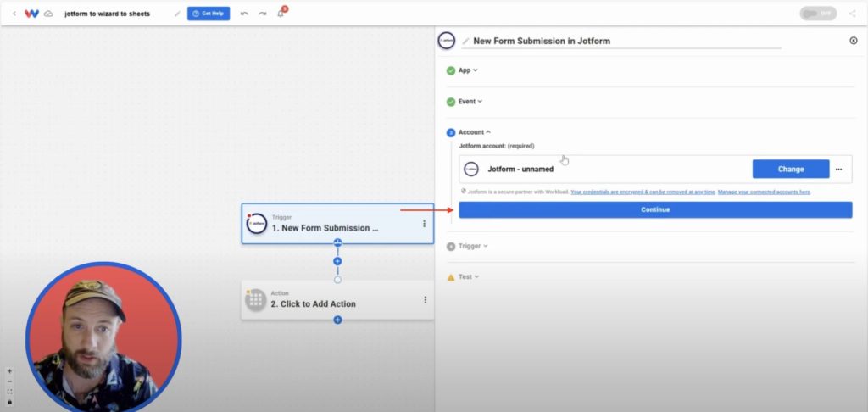
Task: Expand the Trigger section
Action: coord(473,246)
